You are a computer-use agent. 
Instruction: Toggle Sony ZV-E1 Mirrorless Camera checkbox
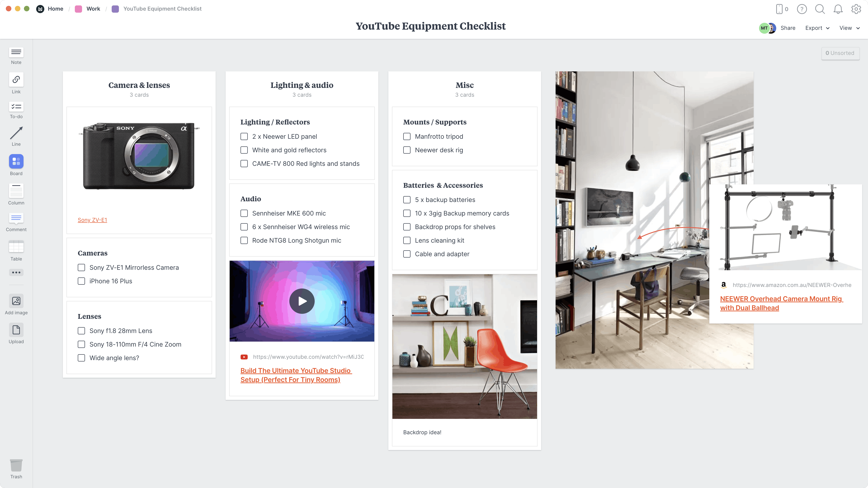tap(82, 267)
